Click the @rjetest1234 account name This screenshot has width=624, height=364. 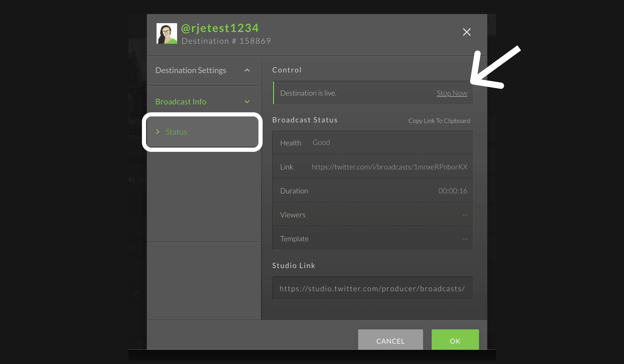[x=220, y=28]
